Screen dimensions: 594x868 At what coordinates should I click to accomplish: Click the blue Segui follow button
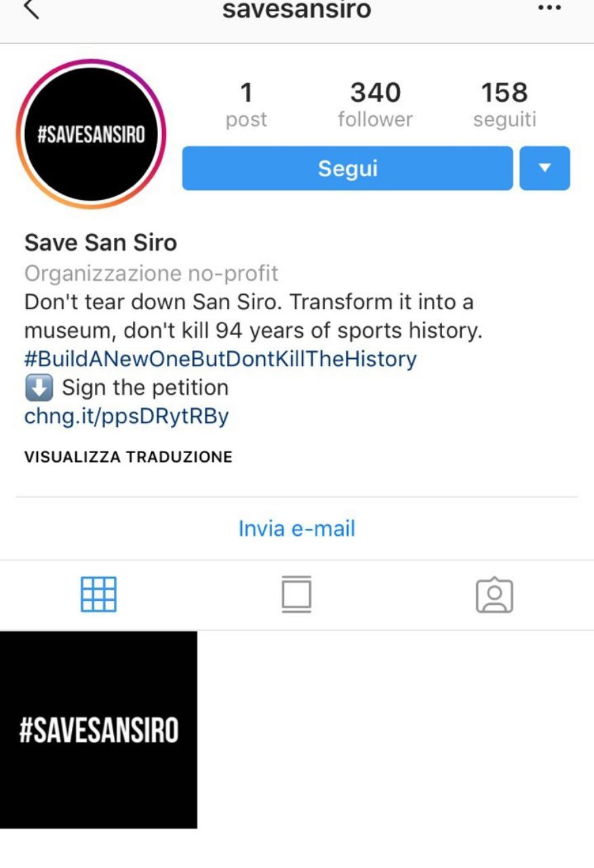coord(347,168)
